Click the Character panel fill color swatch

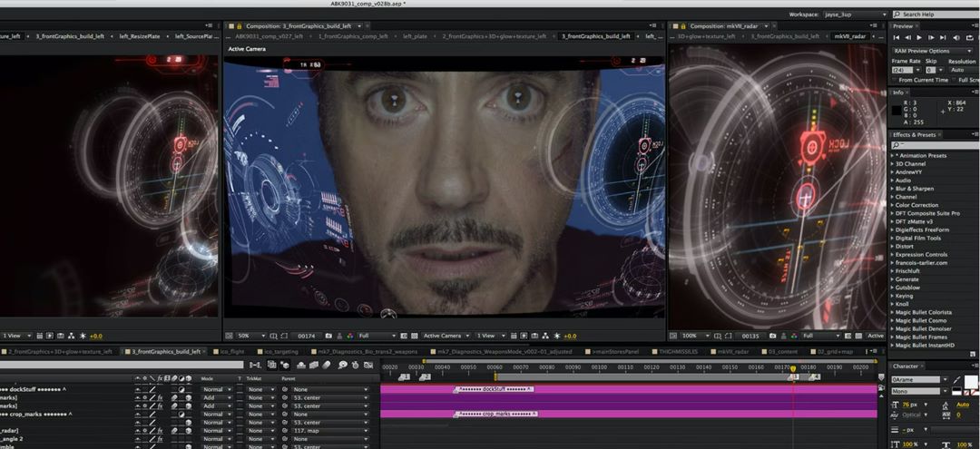click(x=971, y=383)
